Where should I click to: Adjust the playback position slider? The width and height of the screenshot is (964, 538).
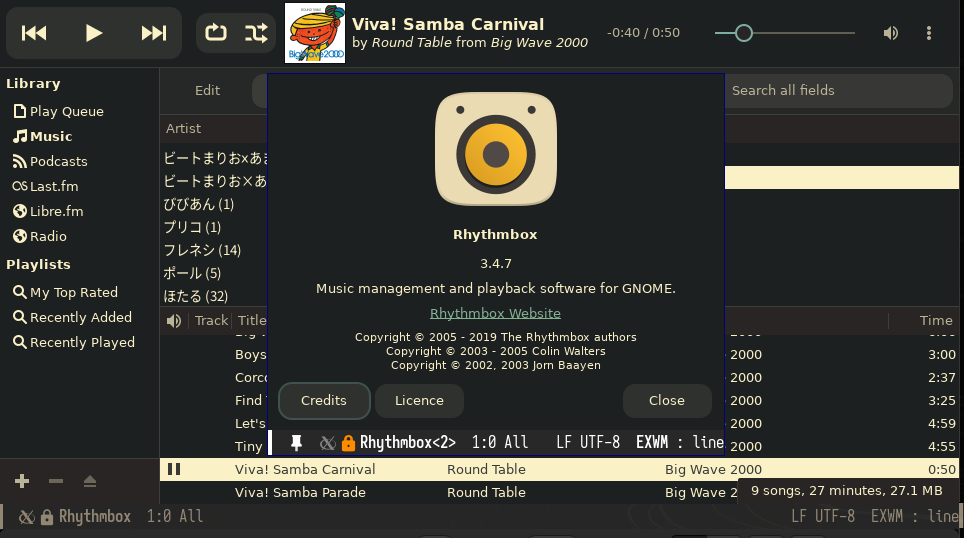[784, 33]
